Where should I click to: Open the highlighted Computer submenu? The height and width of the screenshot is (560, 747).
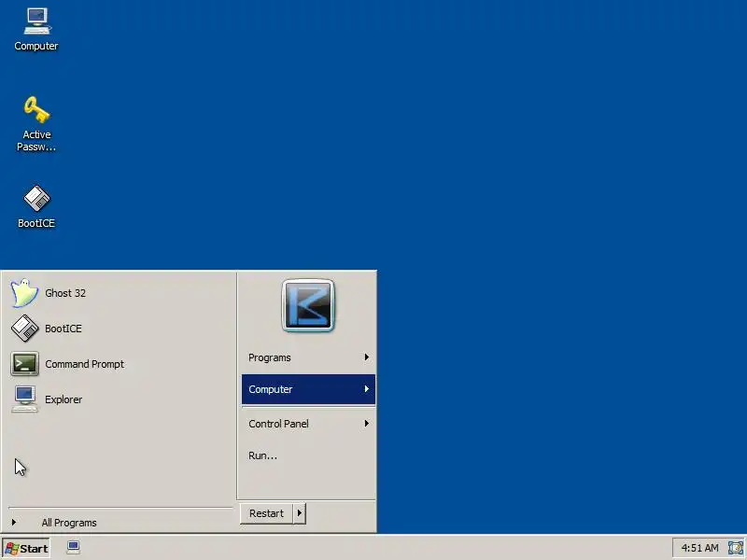[308, 389]
